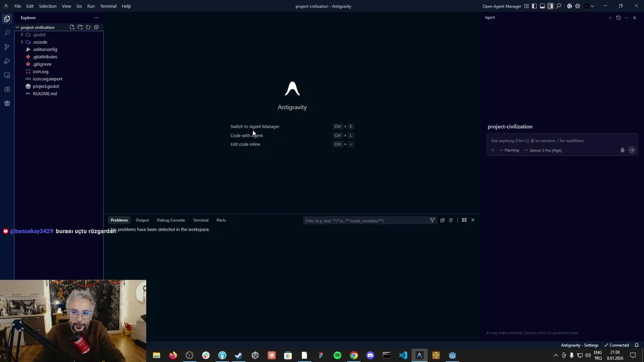Switch to the Debug Console tab
This screenshot has height=362, width=644.
(x=171, y=220)
